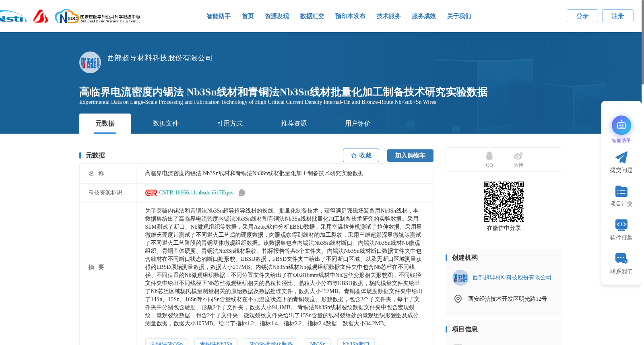
Task: Open the NSTL logo link
Action: click(x=13, y=17)
